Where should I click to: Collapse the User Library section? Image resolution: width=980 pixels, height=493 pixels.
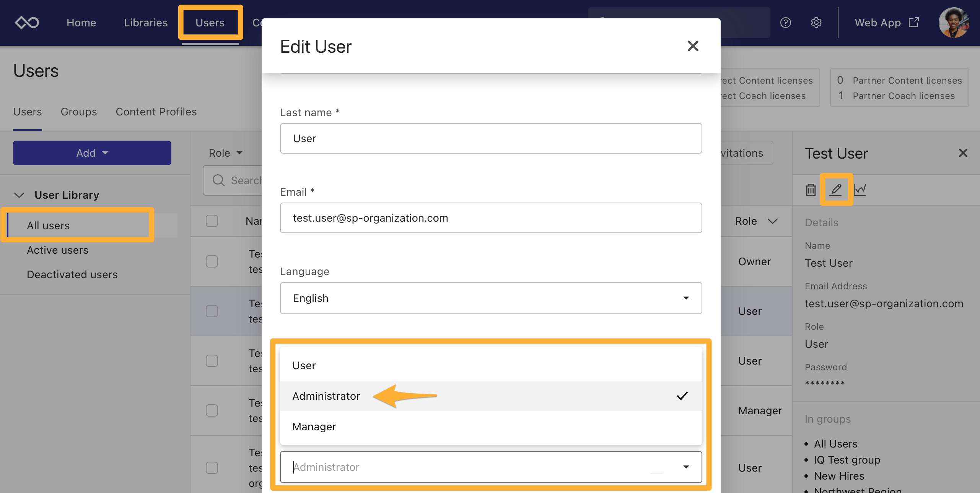click(x=19, y=195)
